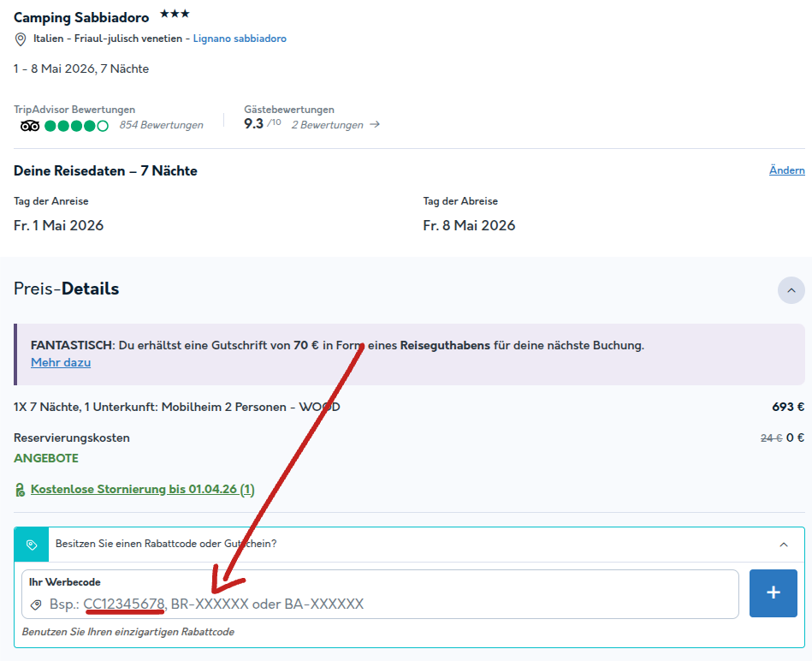
Task: Open the 2 Bewertungen guest reviews
Action: tap(328, 125)
